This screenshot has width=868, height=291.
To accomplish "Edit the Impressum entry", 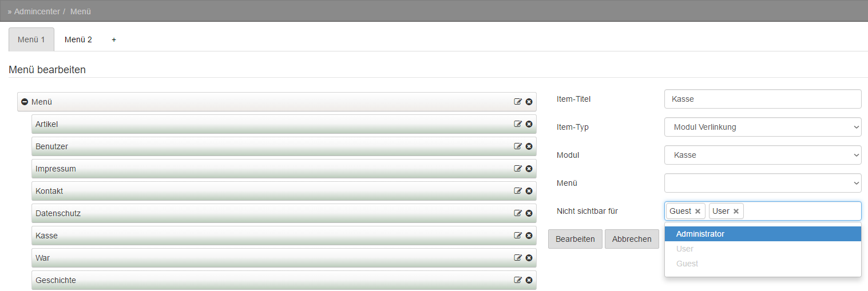I will click(518, 169).
